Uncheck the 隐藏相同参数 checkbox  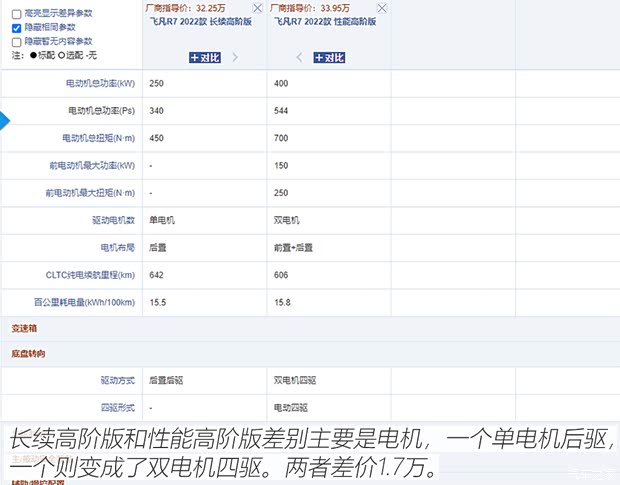click(x=17, y=28)
